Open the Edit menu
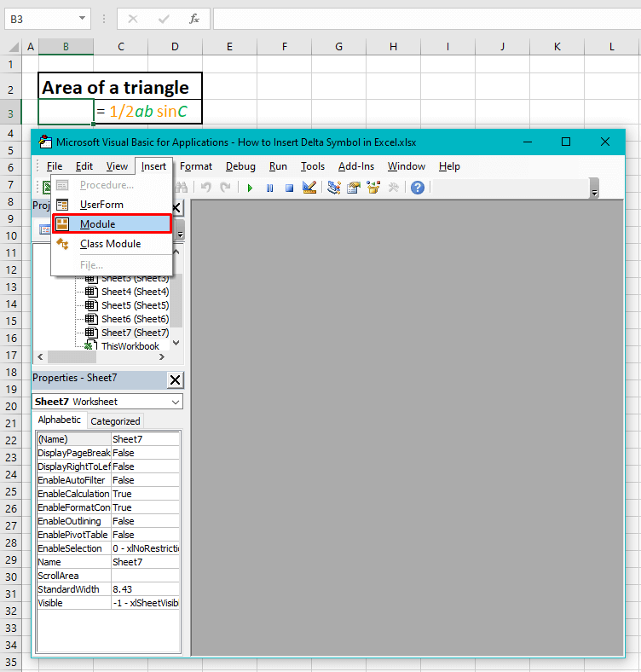 [84, 166]
